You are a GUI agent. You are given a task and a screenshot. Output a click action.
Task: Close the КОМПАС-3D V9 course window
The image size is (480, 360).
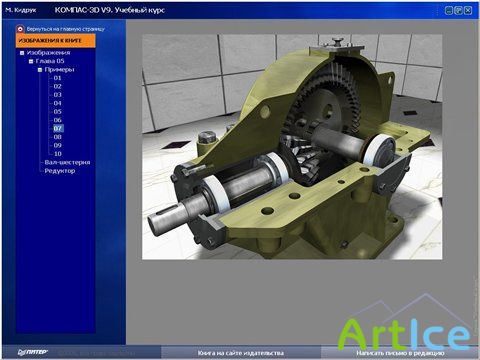click(x=468, y=10)
